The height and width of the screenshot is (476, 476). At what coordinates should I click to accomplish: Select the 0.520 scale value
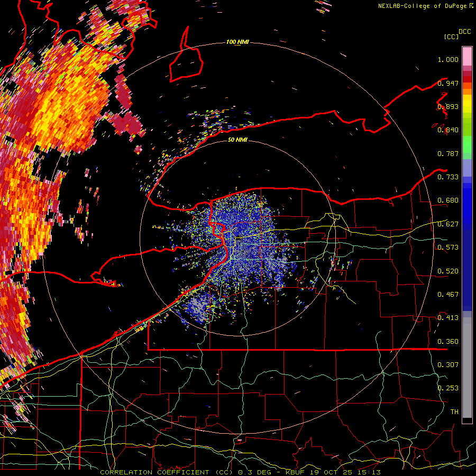448,271
